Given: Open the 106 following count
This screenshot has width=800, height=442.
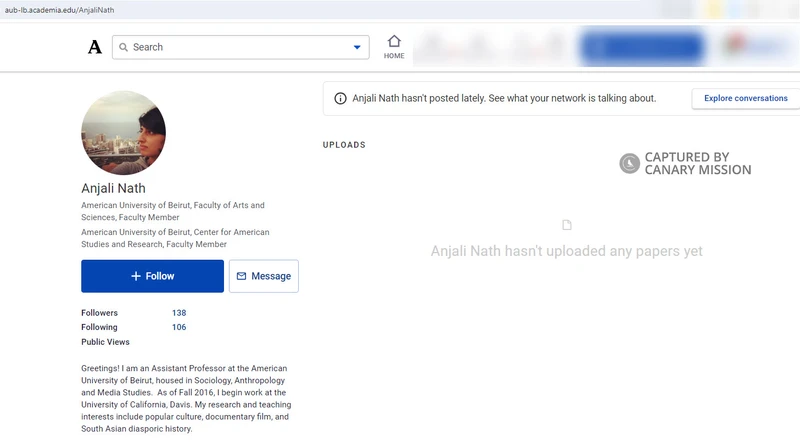Looking at the screenshot, I should coord(179,327).
